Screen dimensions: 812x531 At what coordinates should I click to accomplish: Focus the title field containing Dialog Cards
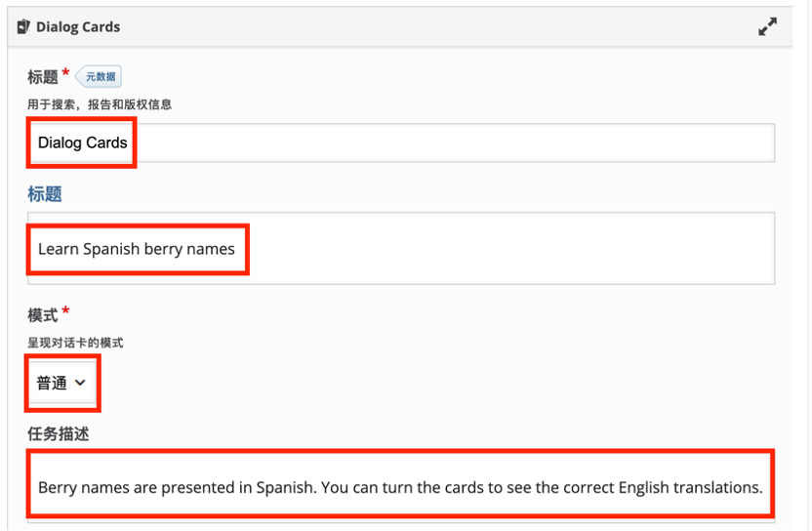(401, 143)
